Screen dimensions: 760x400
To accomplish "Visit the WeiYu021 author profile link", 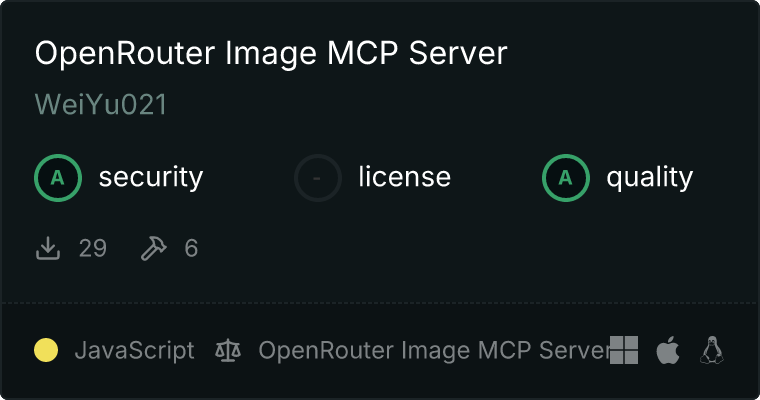I will (x=101, y=104).
